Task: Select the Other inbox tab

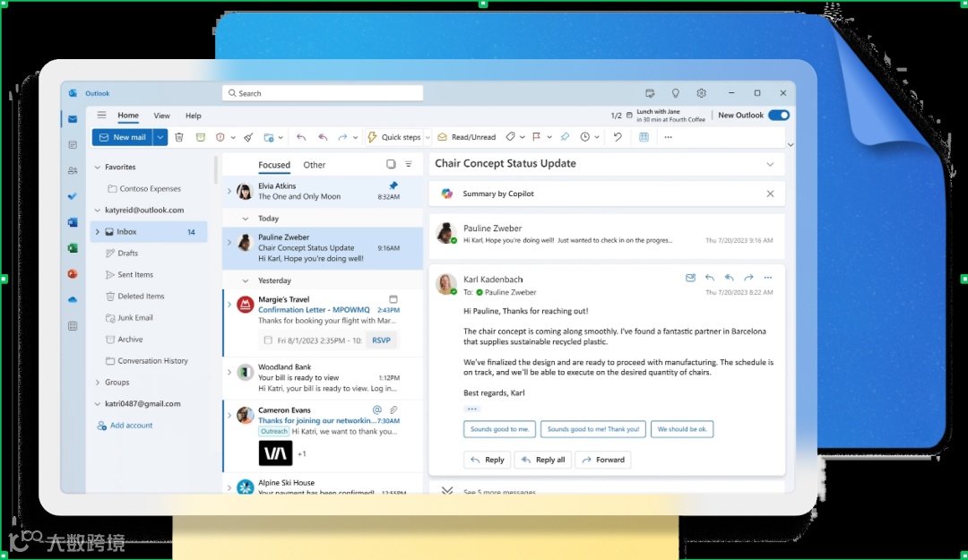Action: pyautogui.click(x=315, y=165)
